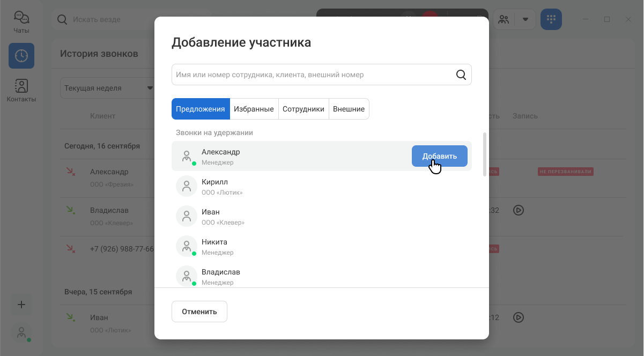Screen dimensions: 644x356
Task: Open the Текущая неделя period dropdown
Action: coord(107,88)
